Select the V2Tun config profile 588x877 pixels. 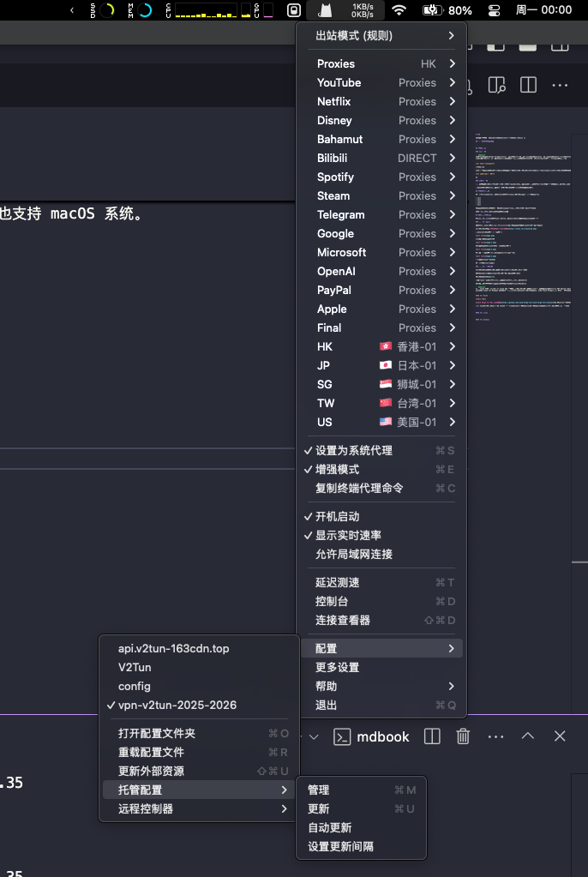tap(135, 667)
